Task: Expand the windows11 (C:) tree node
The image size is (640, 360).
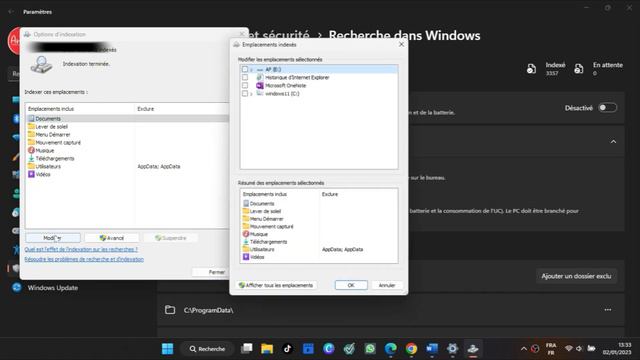Action: (x=251, y=94)
